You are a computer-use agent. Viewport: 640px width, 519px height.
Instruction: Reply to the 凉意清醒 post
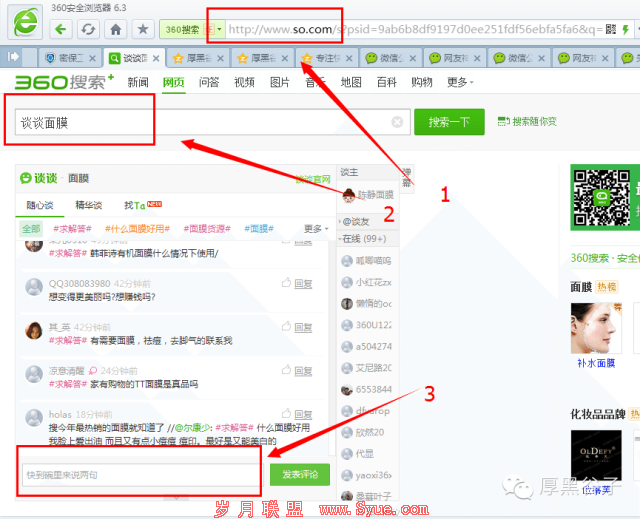point(303,371)
